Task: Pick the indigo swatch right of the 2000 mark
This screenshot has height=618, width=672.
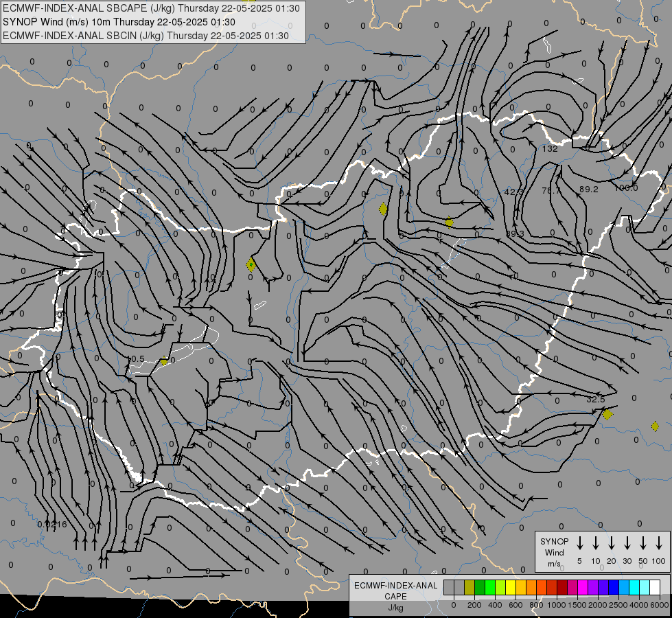Action: (x=603, y=588)
